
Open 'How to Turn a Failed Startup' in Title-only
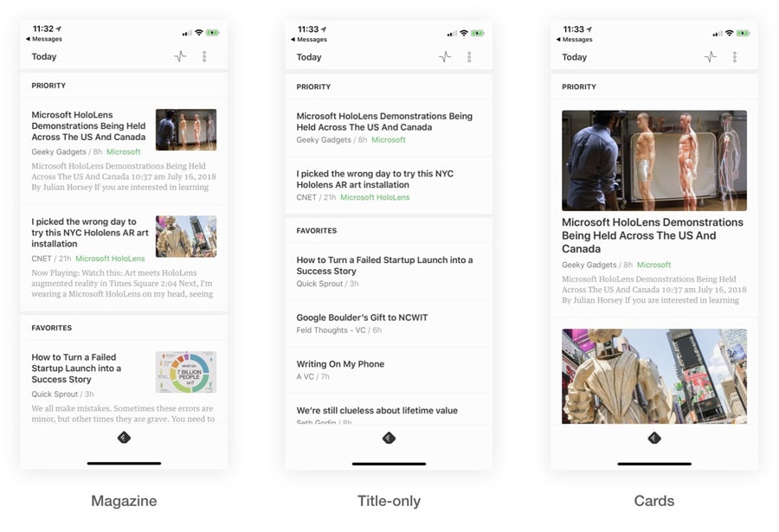(384, 266)
